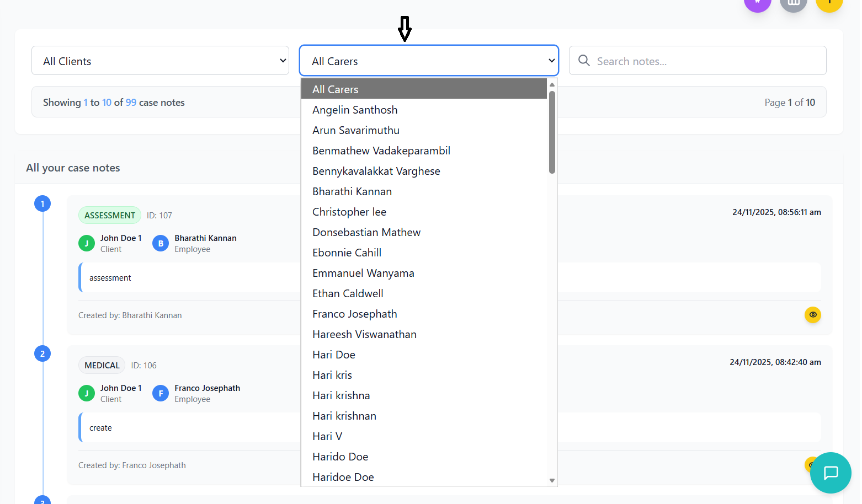Select Angelin Santhosh from carers list
Screen dimensions: 862x504
coord(355,110)
